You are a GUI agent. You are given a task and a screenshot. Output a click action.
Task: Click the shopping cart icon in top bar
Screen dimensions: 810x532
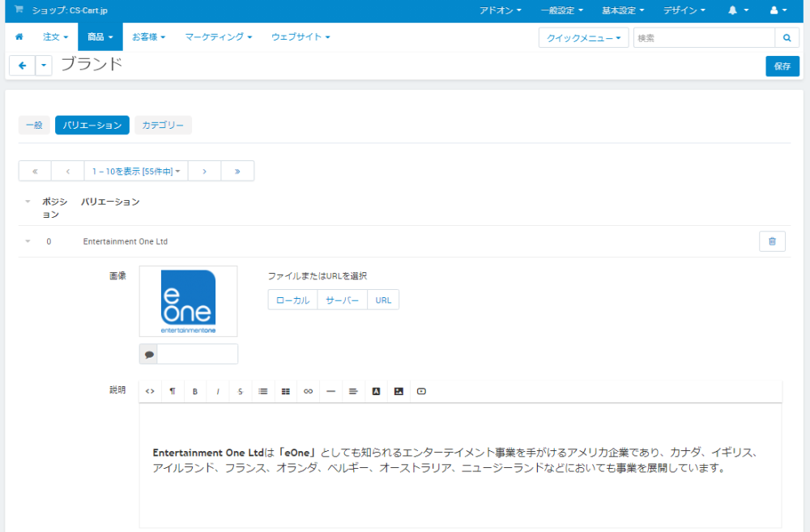click(19, 9)
